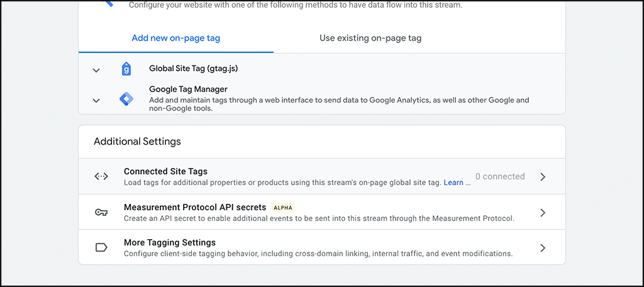Screen dimensions: 644x287
Task: Expand the Google Tag Manager chevron
Action: click(96, 100)
